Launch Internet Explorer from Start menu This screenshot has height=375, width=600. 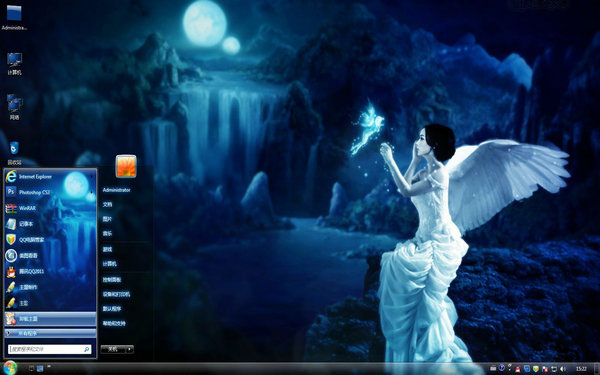pos(50,177)
